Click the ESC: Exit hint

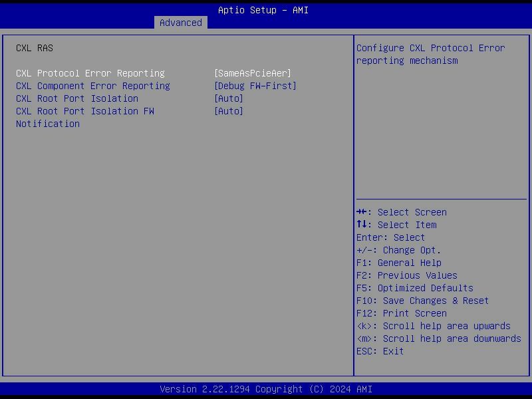click(380, 351)
